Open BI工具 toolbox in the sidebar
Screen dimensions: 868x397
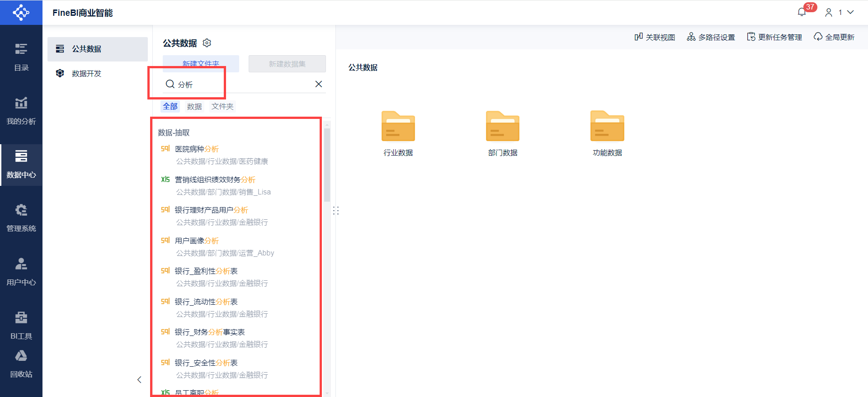point(21,326)
